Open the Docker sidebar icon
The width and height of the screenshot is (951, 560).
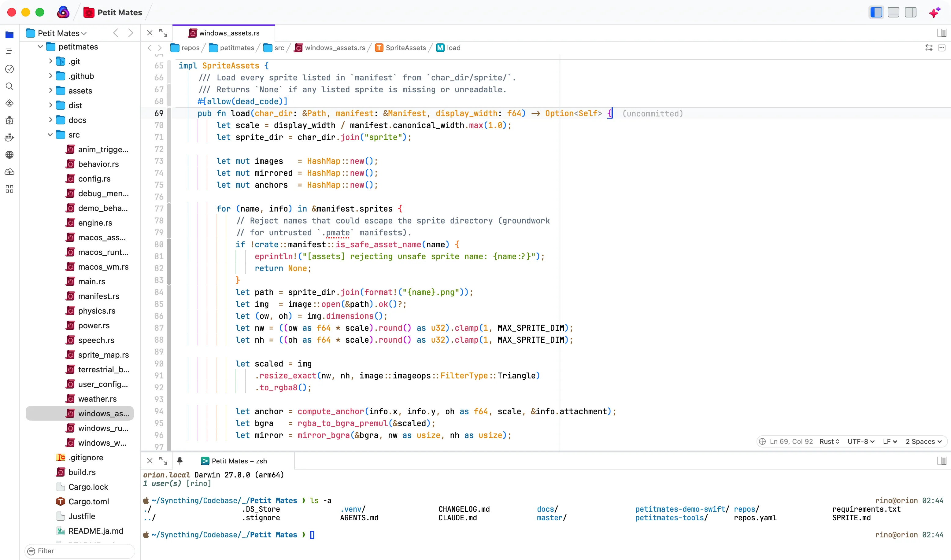pyautogui.click(x=9, y=137)
